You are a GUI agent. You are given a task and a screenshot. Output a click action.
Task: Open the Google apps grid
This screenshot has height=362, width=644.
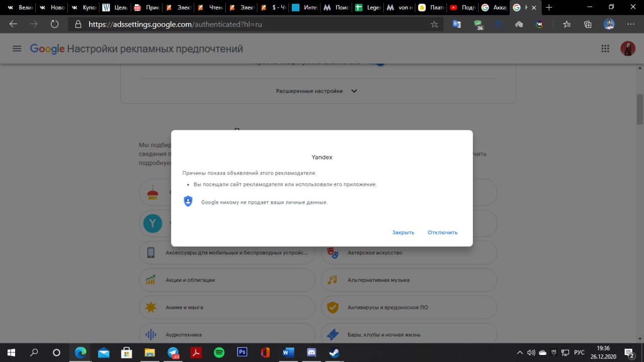[605, 49]
